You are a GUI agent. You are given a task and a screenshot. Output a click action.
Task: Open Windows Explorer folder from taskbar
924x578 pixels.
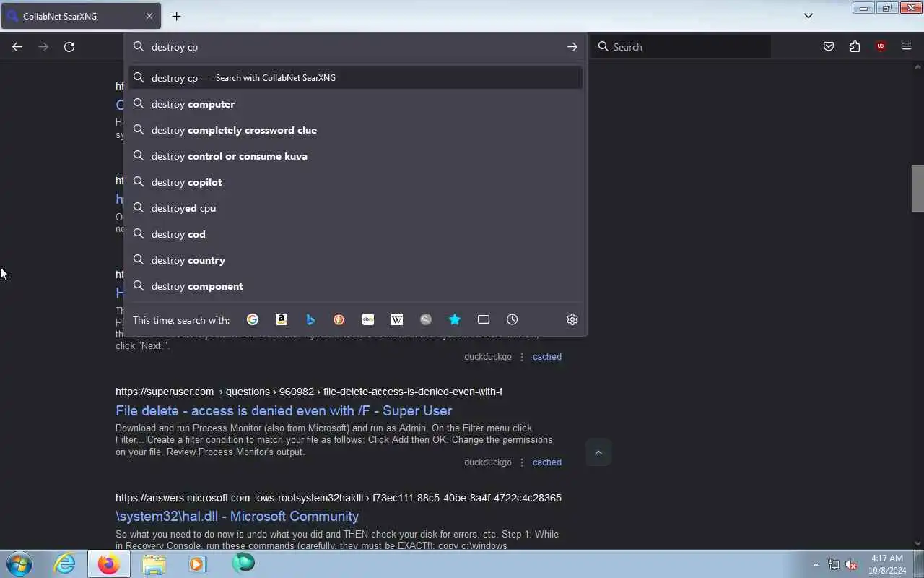pyautogui.click(x=153, y=564)
